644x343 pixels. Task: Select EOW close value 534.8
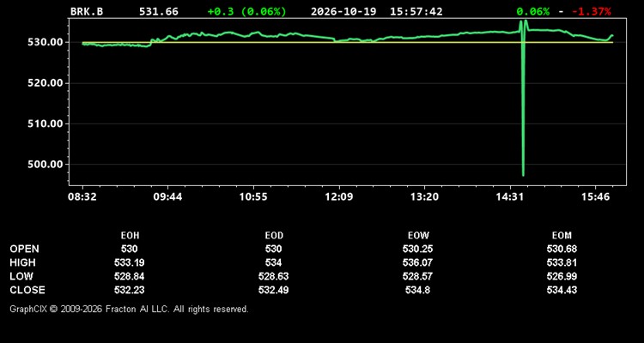point(417,290)
